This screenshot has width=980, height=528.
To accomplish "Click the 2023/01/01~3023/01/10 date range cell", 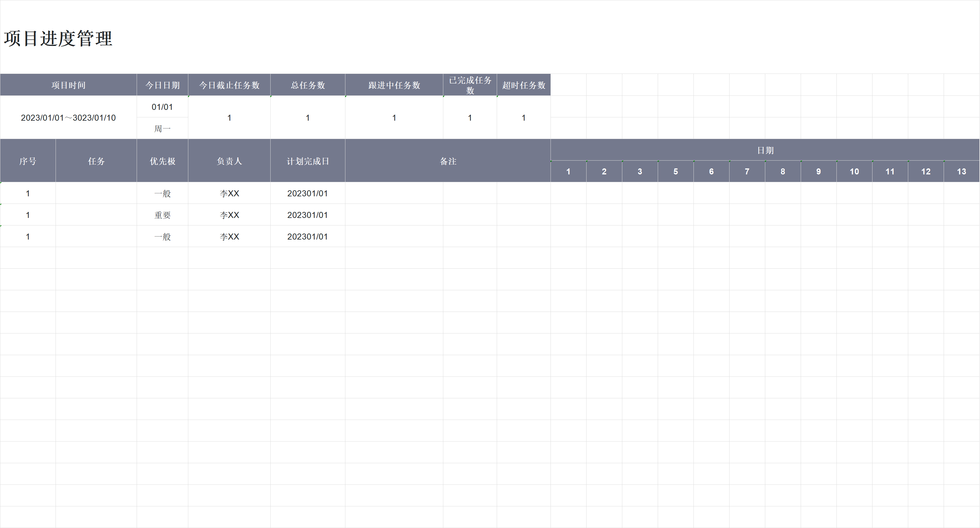I will point(68,118).
